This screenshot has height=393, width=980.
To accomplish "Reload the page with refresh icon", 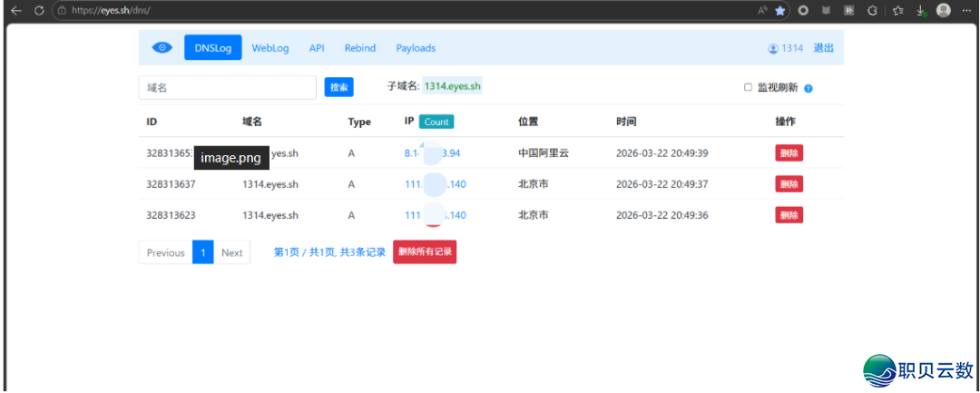I will (x=38, y=10).
